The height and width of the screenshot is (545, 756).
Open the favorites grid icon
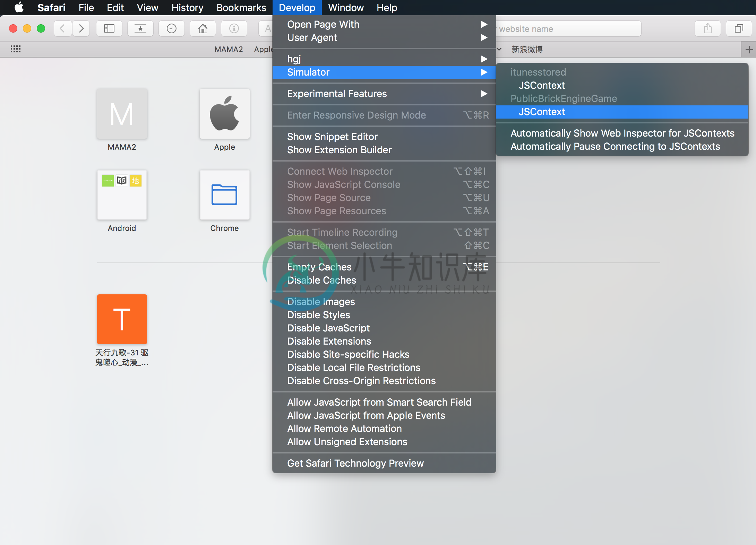16,49
